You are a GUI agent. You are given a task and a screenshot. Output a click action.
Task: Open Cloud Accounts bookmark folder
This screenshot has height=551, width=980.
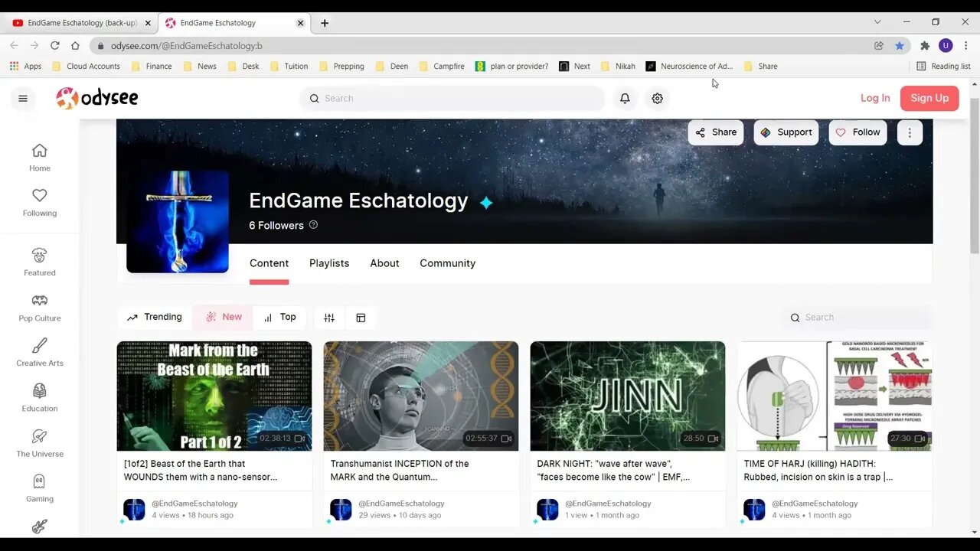pos(86,67)
